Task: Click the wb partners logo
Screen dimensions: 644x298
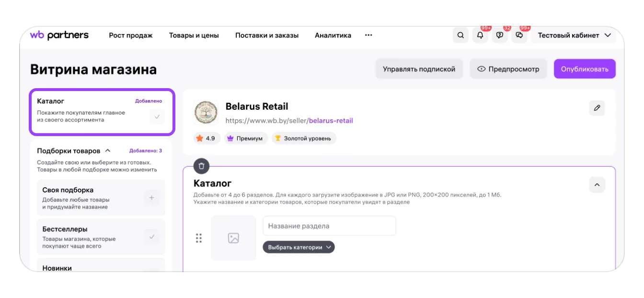Action: 59,35
